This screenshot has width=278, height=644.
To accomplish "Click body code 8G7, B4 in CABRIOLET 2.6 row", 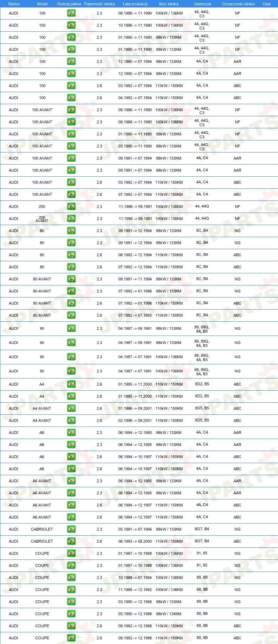I will coord(202,541).
